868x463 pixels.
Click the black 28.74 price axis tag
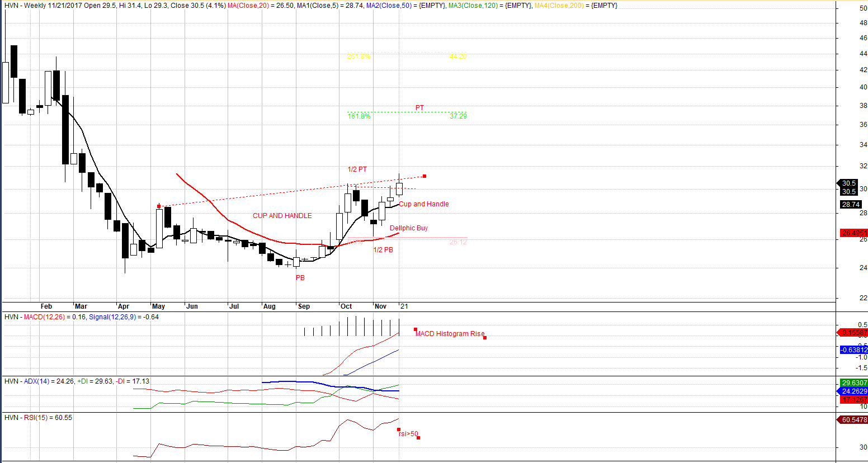pos(850,205)
